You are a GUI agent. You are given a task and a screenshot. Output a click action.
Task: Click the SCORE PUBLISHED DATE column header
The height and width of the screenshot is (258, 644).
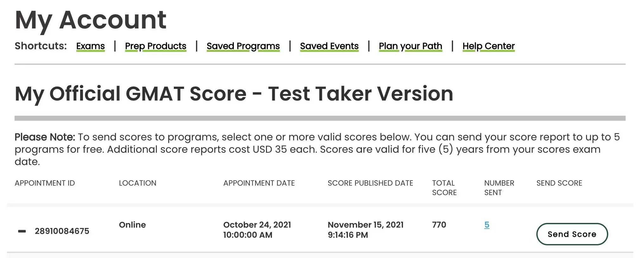tap(370, 183)
